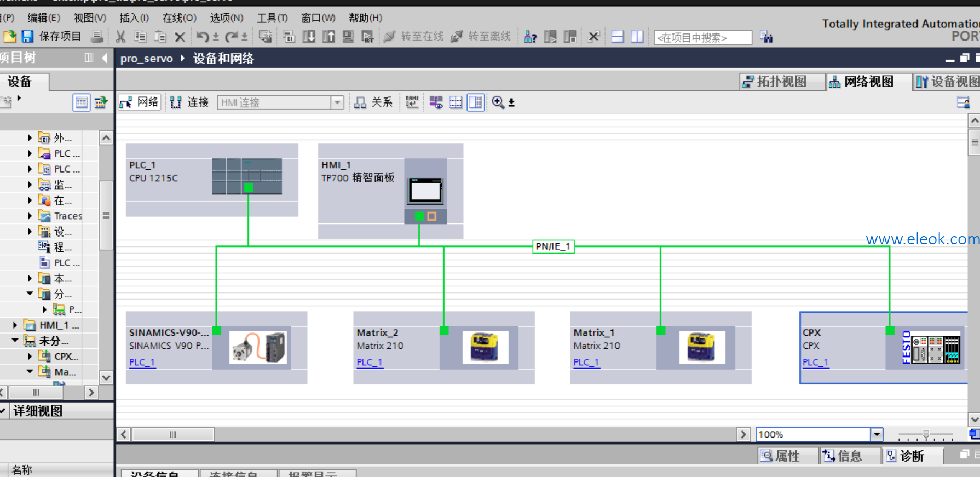Open the Insert (插入) menu
The width and height of the screenshot is (980, 477).
point(134,18)
